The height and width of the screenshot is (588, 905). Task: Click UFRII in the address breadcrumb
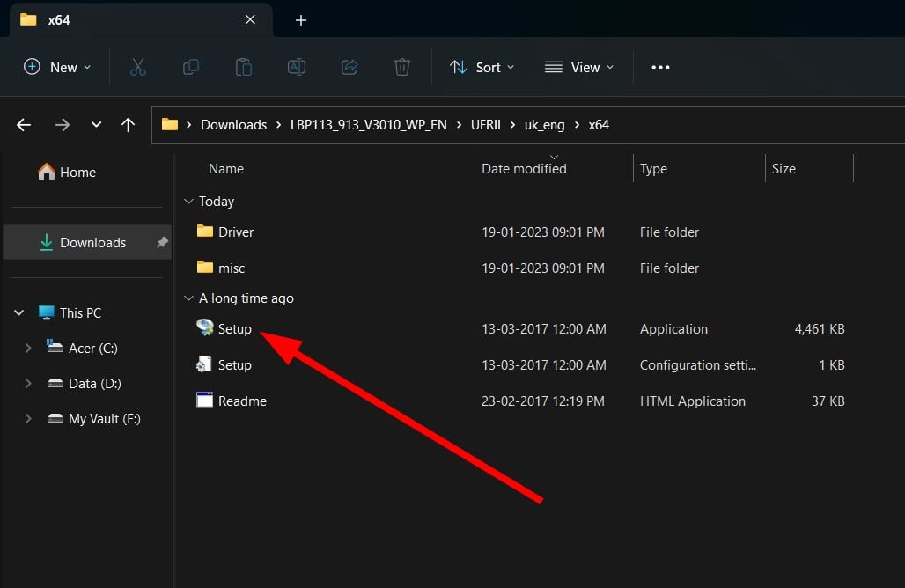(x=485, y=125)
